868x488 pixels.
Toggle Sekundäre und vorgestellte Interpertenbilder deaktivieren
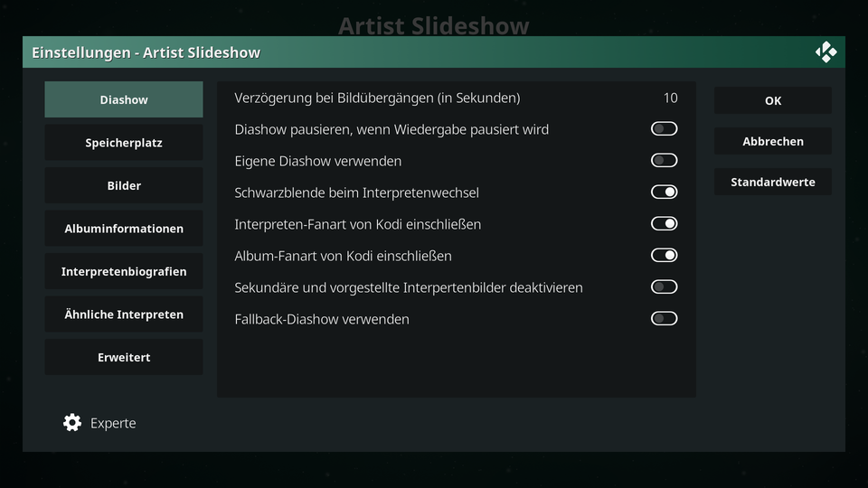coord(665,286)
